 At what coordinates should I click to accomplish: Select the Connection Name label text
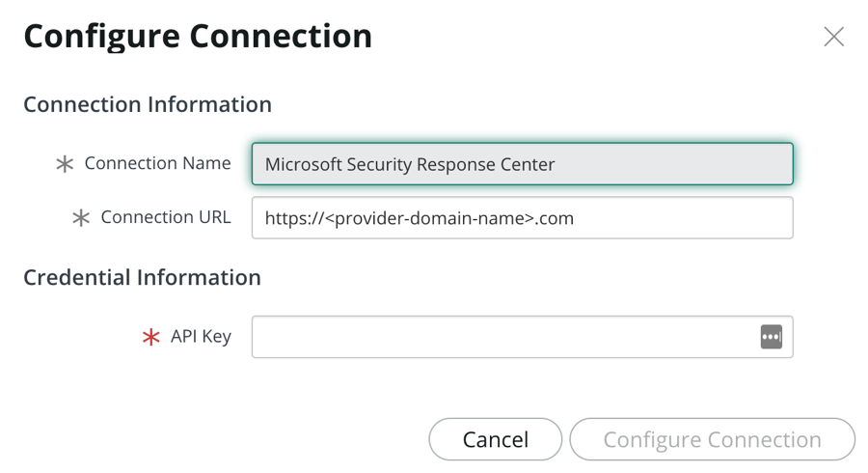click(158, 163)
